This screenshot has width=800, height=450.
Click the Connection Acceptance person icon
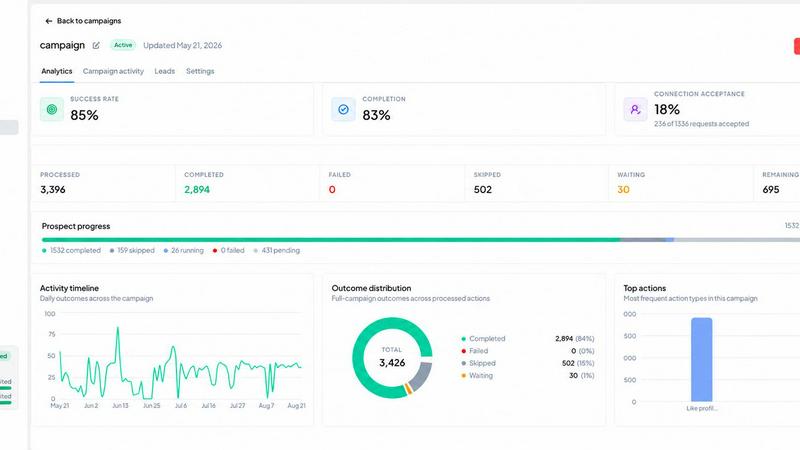(635, 109)
